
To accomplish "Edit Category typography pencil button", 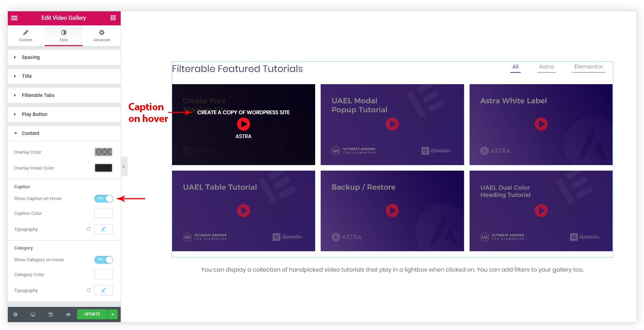I will [x=104, y=290].
